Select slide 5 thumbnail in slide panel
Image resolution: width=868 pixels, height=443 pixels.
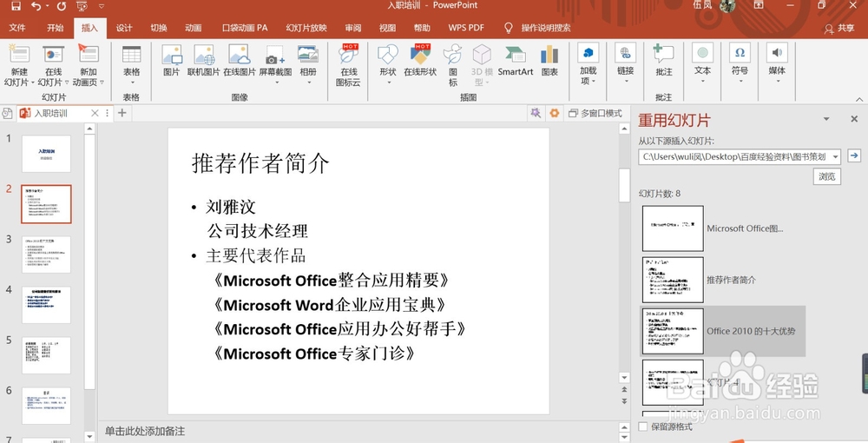(47, 355)
